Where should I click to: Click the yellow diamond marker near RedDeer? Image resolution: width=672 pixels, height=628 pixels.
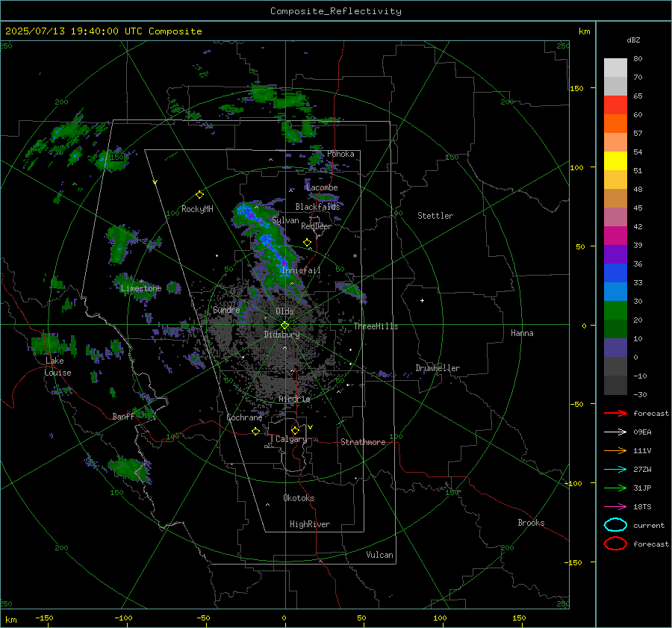coord(307,243)
